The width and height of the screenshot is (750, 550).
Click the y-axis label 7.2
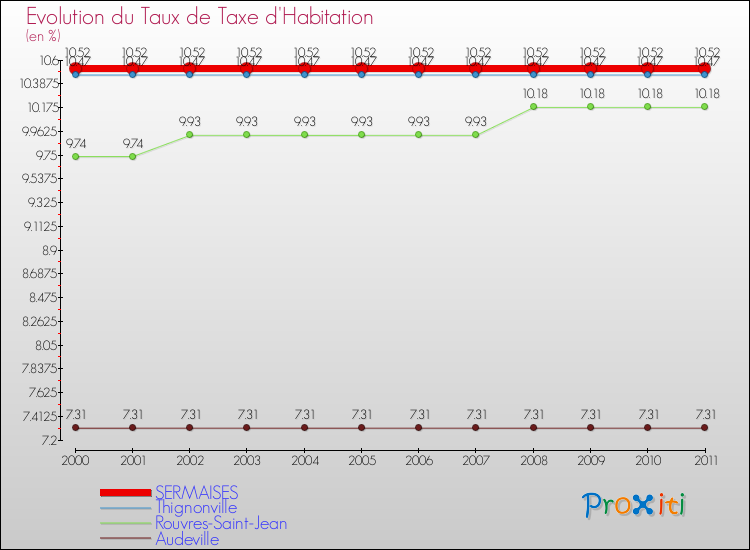[49, 440]
